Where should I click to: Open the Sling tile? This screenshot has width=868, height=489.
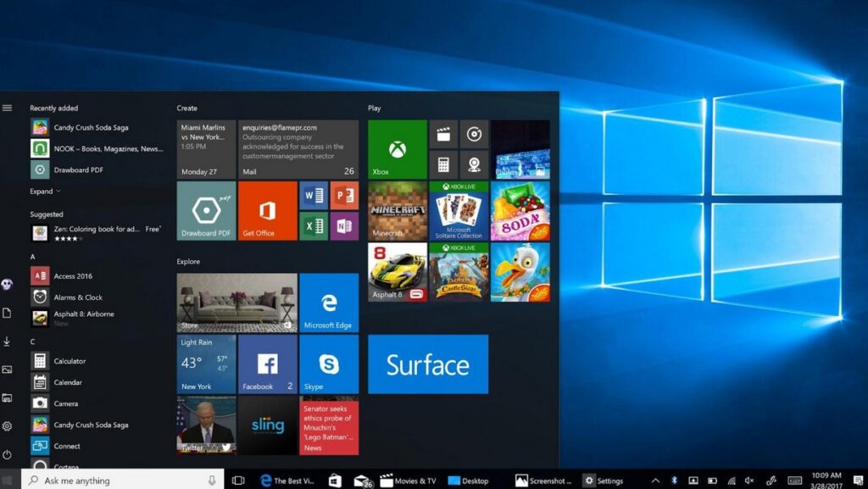(267, 425)
